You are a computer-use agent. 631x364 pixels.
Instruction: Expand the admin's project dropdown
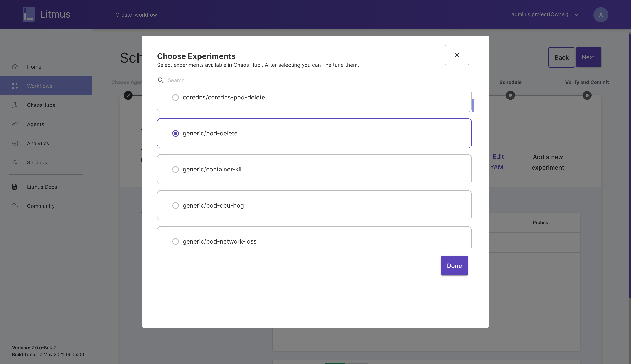577,15
